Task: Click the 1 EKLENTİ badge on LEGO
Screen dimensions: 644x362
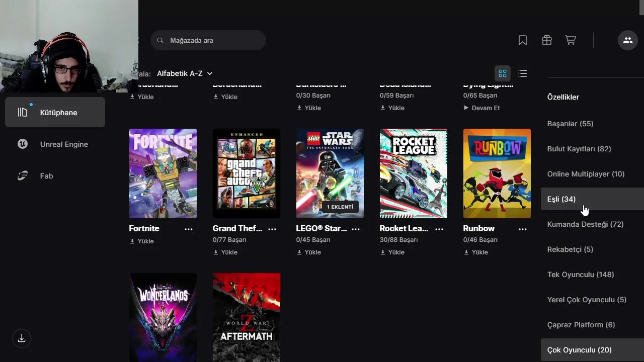Action: coord(340,207)
